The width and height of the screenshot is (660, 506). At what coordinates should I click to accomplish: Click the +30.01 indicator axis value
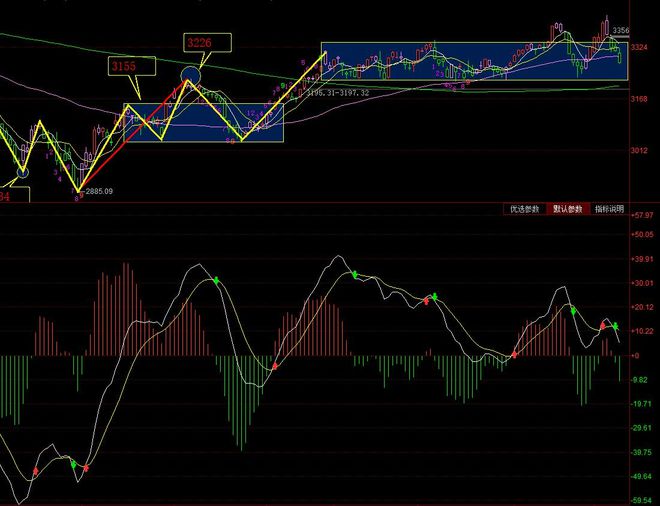642,283
